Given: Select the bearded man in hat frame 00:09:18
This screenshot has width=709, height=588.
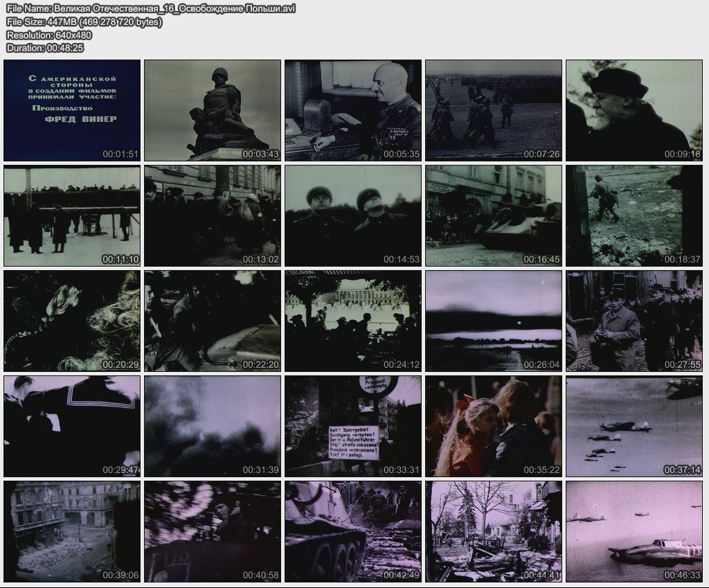Looking at the screenshot, I should [x=634, y=110].
